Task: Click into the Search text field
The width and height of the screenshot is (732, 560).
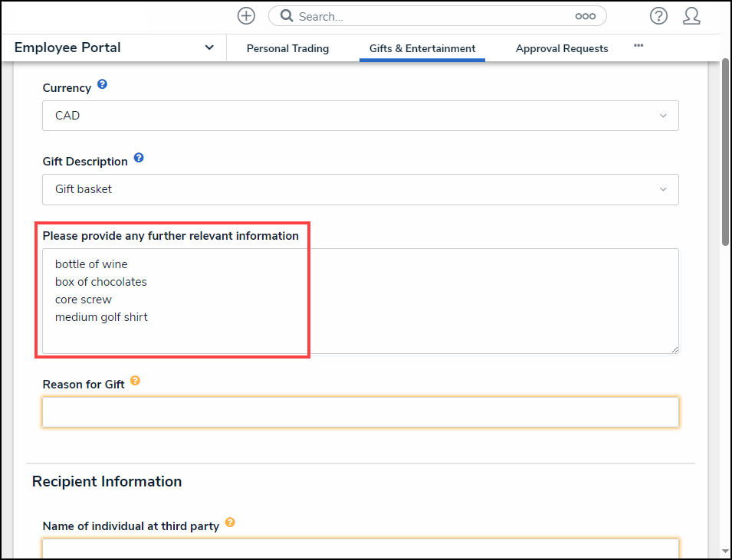Action: 429,16
